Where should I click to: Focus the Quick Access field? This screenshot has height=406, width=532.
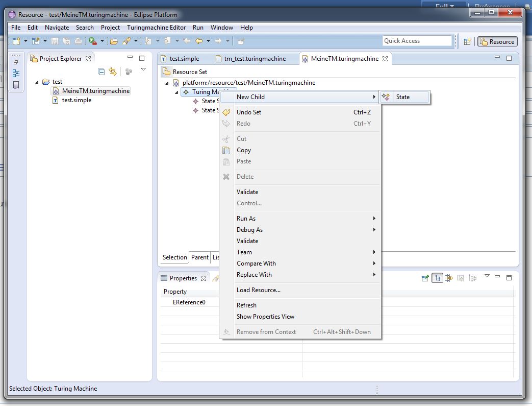417,41
